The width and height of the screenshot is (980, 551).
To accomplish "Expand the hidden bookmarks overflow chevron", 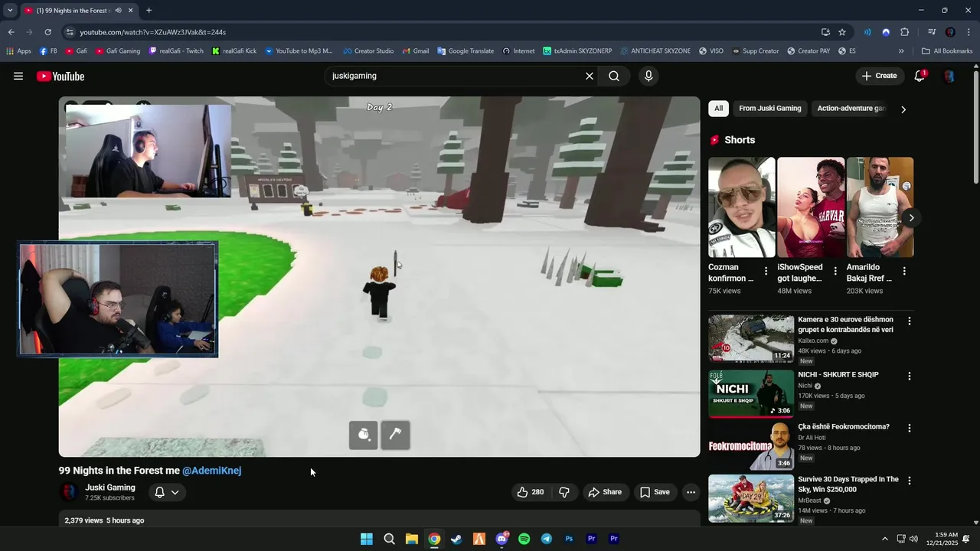I will 901,51.
